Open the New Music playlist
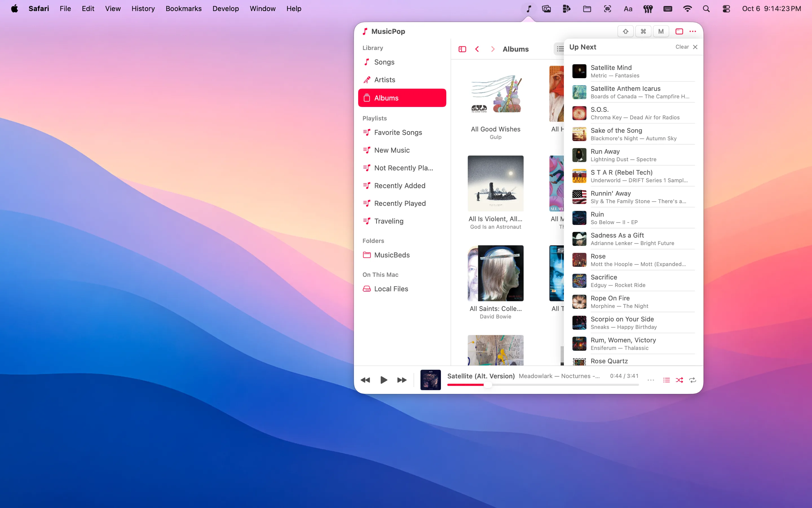The image size is (812, 508). [x=402, y=150]
